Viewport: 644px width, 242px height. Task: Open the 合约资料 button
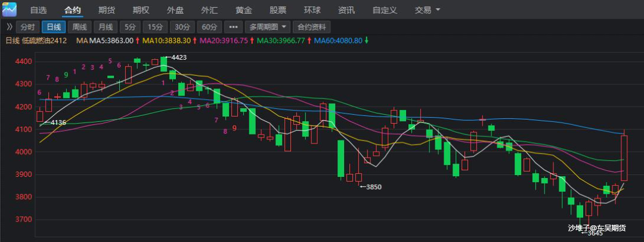pyautogui.click(x=312, y=27)
